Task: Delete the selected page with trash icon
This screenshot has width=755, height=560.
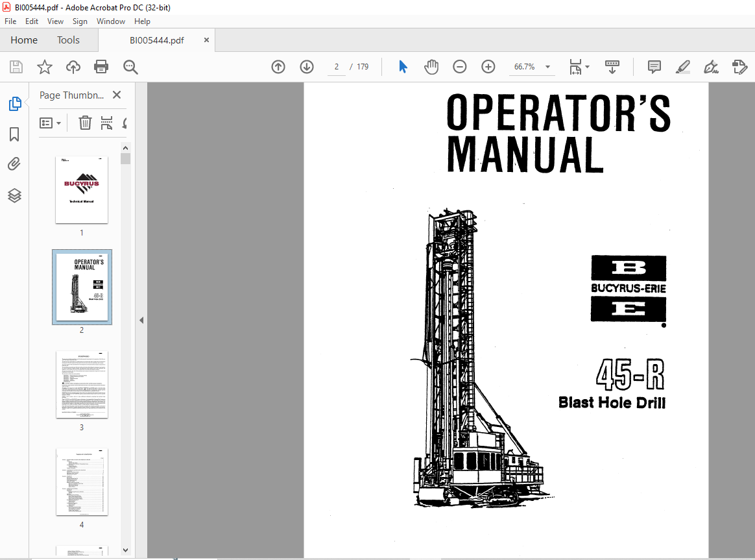Action: point(85,123)
